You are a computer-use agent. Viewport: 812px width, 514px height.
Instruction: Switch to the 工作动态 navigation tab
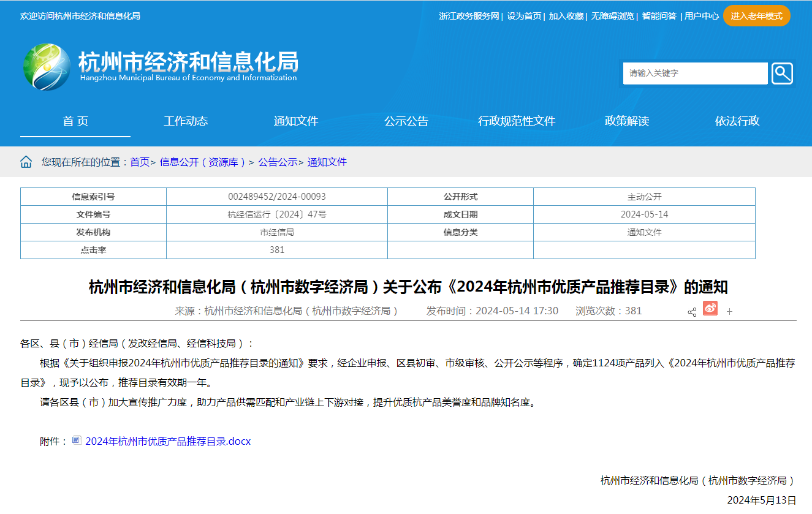[186, 121]
